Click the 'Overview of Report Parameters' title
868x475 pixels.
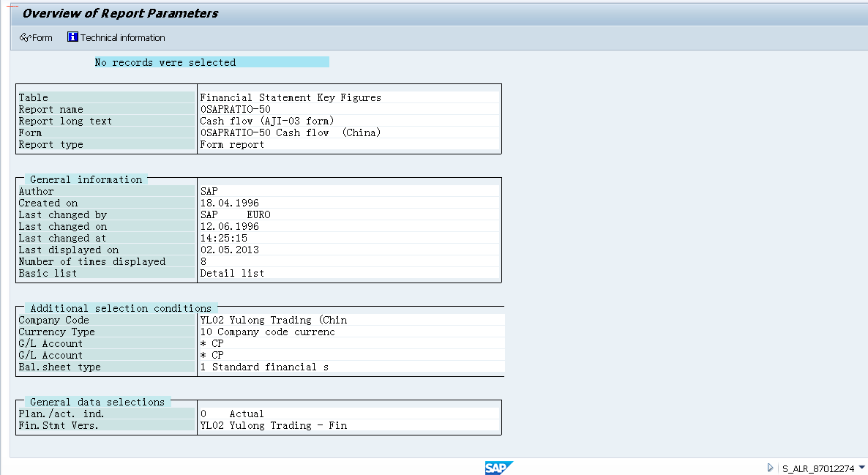pyautogui.click(x=120, y=13)
